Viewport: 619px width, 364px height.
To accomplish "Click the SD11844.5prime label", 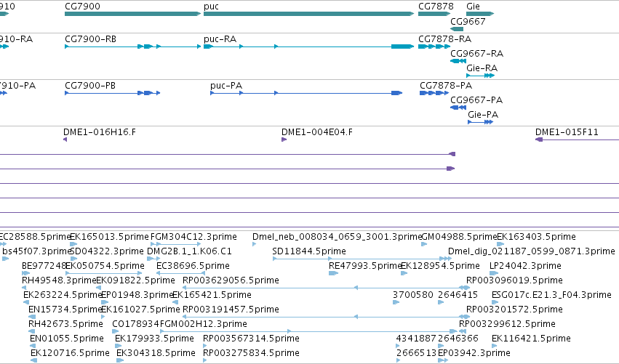I will pyautogui.click(x=308, y=251).
